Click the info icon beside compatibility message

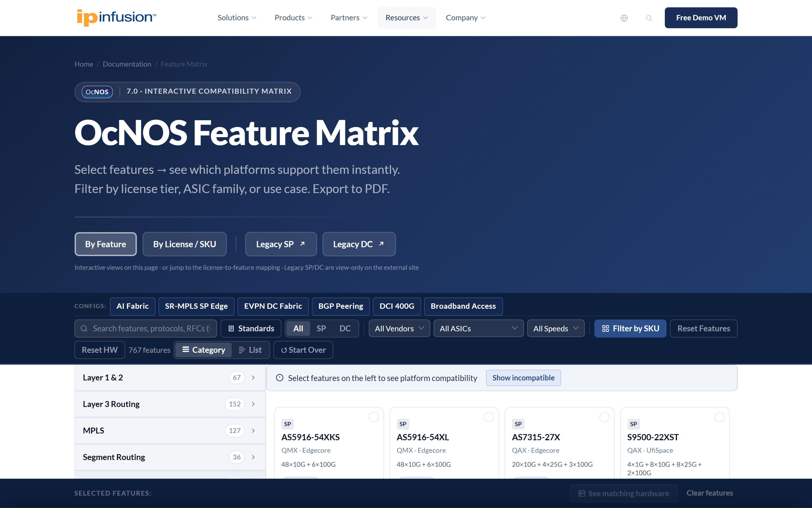[279, 378]
